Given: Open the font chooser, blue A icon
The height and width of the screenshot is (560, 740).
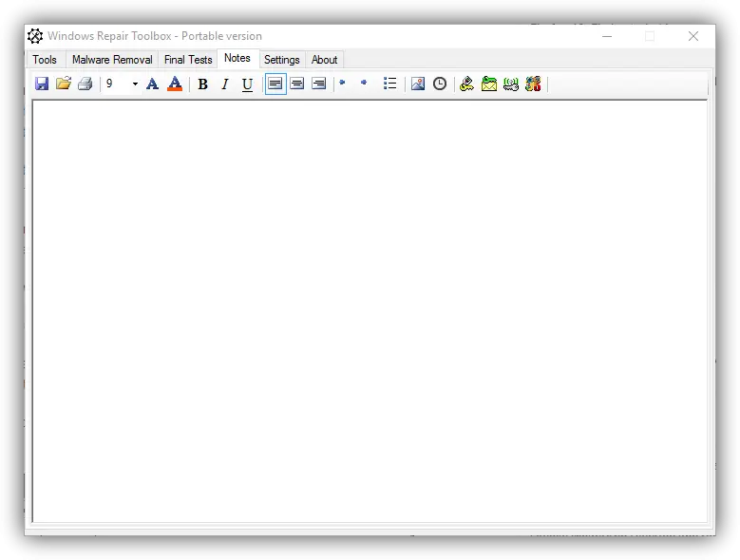Looking at the screenshot, I should coord(152,84).
